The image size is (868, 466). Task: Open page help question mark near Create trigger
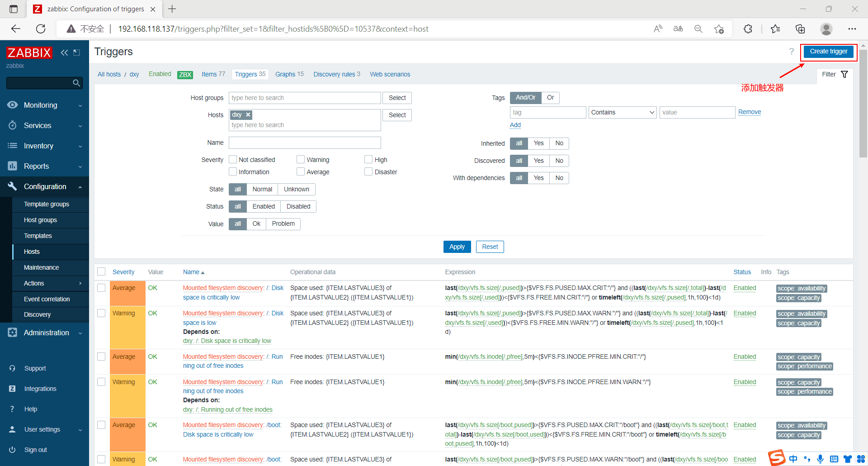click(792, 52)
